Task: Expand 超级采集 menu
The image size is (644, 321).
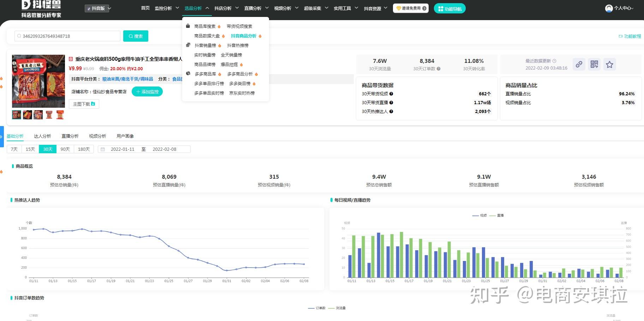Action: (316, 8)
